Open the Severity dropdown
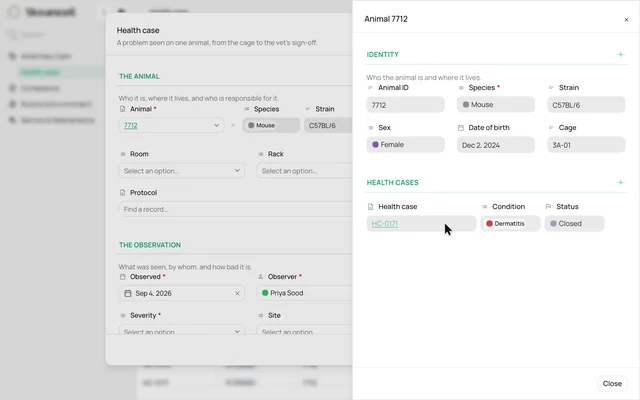Image resolution: width=640 pixels, height=400 pixels. pyautogui.click(x=182, y=330)
